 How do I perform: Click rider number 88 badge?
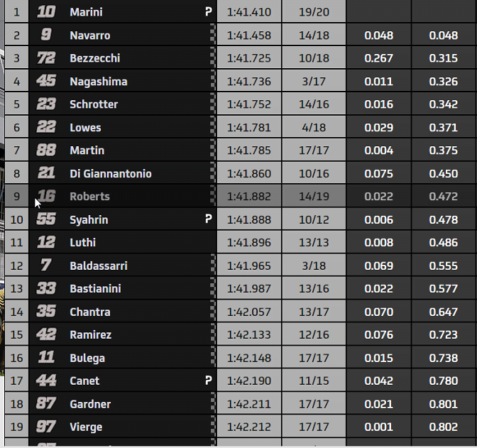pos(46,150)
